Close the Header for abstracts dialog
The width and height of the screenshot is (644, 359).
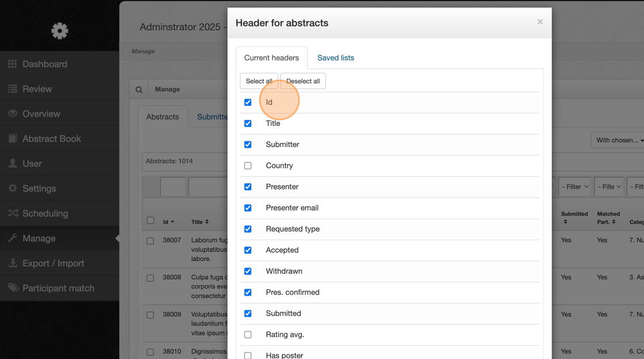(540, 22)
